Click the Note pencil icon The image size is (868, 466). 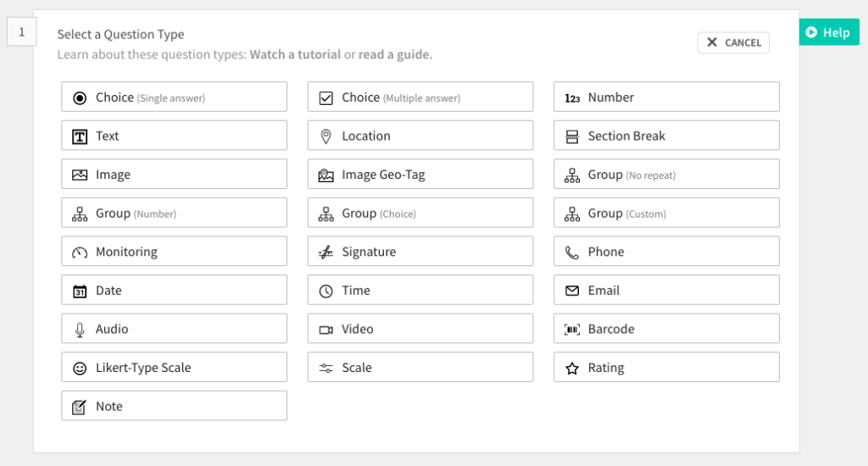coord(80,408)
